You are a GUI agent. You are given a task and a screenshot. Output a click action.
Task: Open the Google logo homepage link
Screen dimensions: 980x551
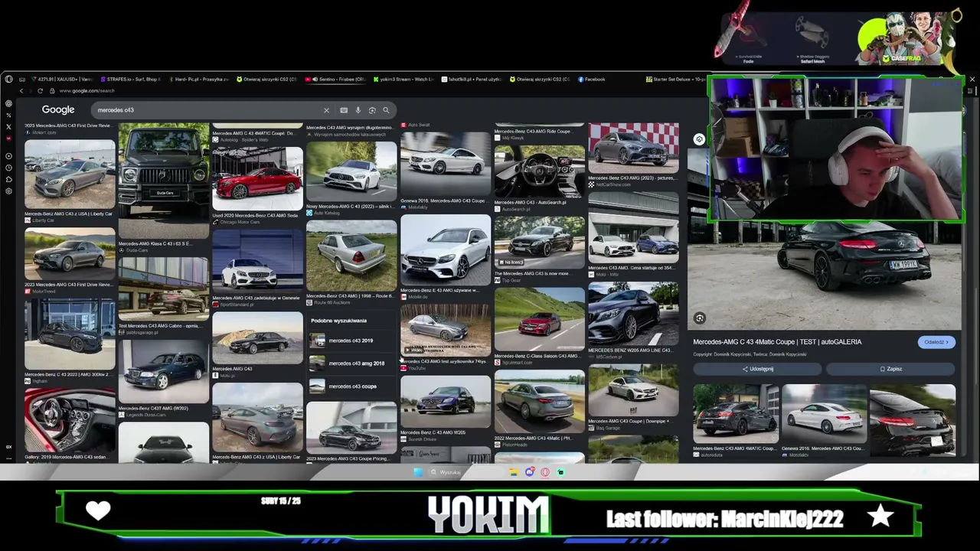[x=58, y=110]
